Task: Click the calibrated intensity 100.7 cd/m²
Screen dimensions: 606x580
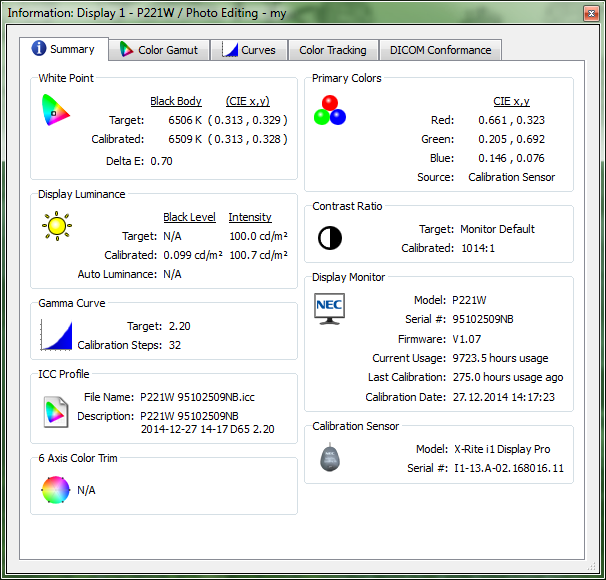Action: pyautogui.click(x=259, y=255)
